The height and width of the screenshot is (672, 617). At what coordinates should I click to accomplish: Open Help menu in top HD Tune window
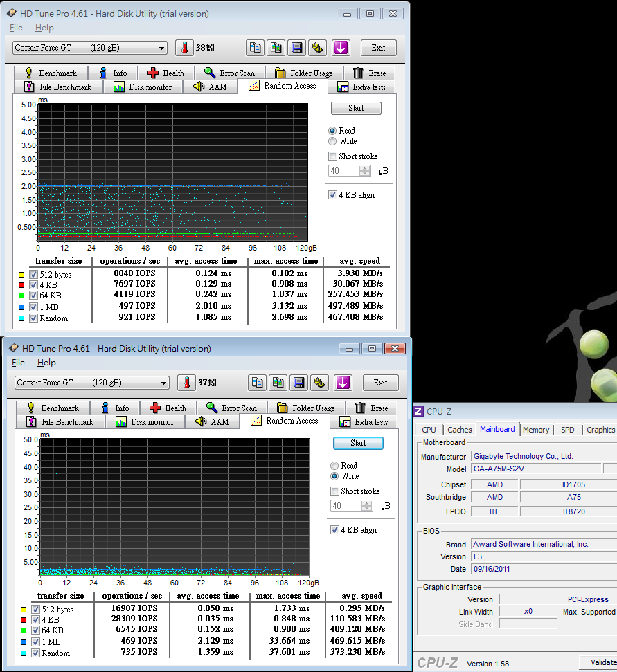(x=44, y=28)
